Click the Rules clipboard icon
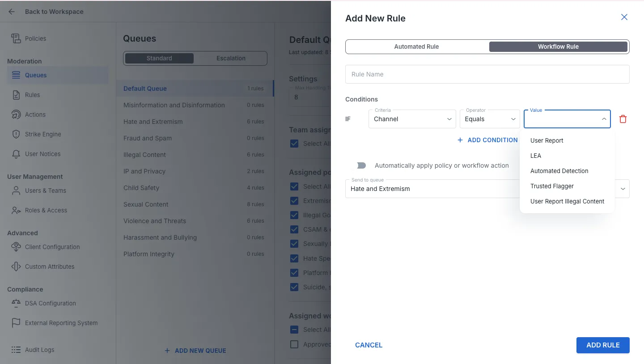The height and width of the screenshot is (364, 644). 16,95
